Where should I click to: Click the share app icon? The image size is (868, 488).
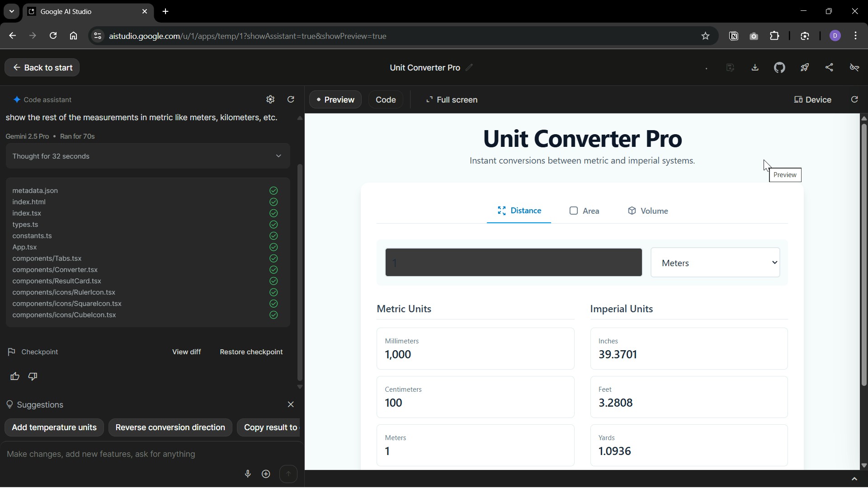pyautogui.click(x=829, y=68)
